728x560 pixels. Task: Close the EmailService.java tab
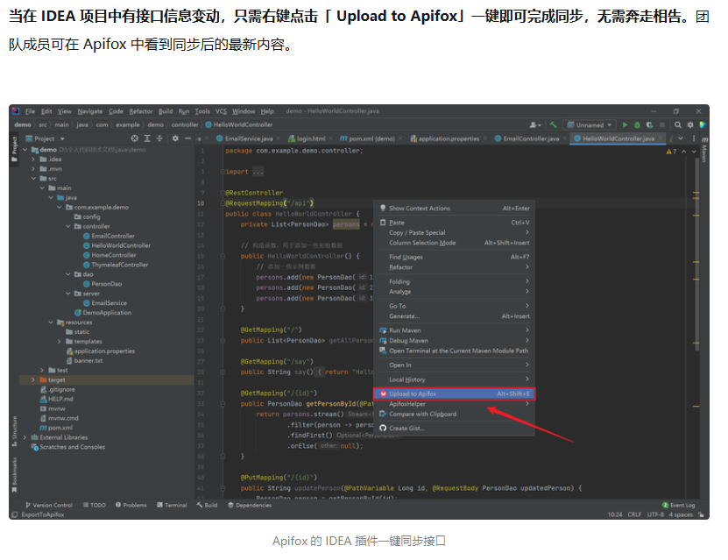point(279,138)
